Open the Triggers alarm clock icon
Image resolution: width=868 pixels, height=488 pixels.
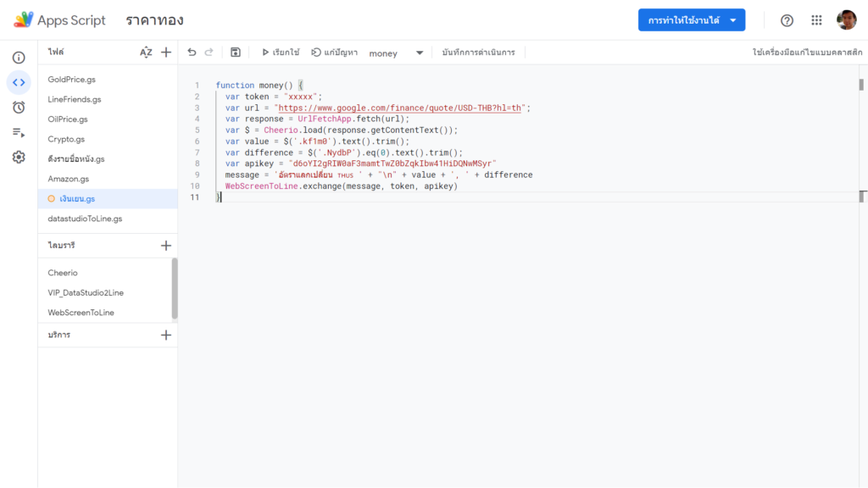coord(19,108)
